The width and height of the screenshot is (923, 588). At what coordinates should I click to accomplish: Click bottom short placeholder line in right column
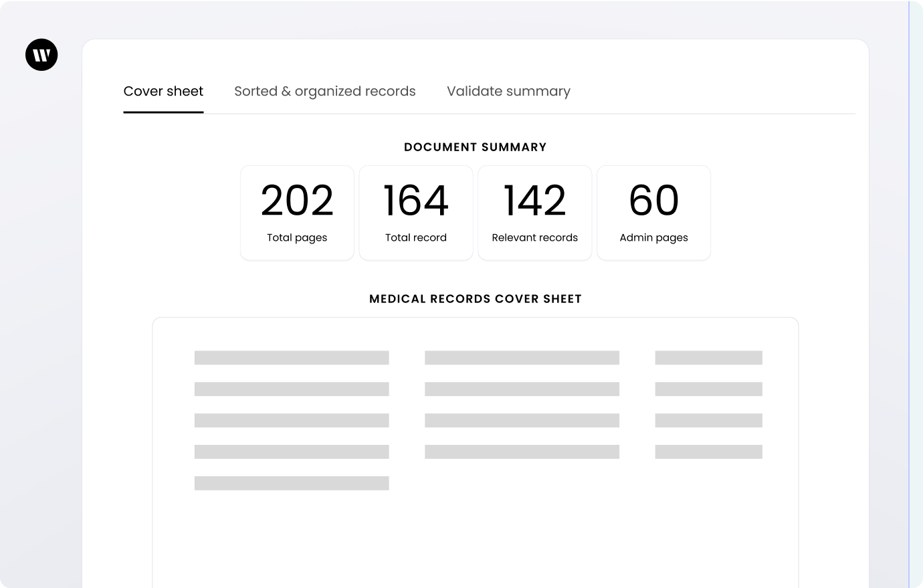coord(708,452)
